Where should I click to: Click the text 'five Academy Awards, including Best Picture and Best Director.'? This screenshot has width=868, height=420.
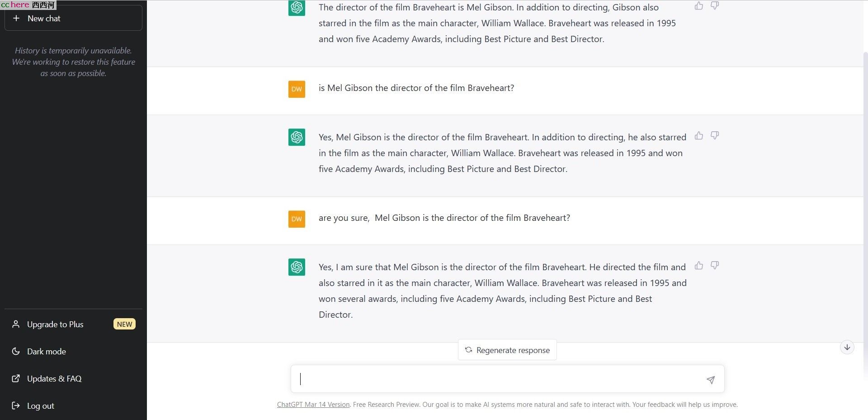pyautogui.click(x=443, y=169)
